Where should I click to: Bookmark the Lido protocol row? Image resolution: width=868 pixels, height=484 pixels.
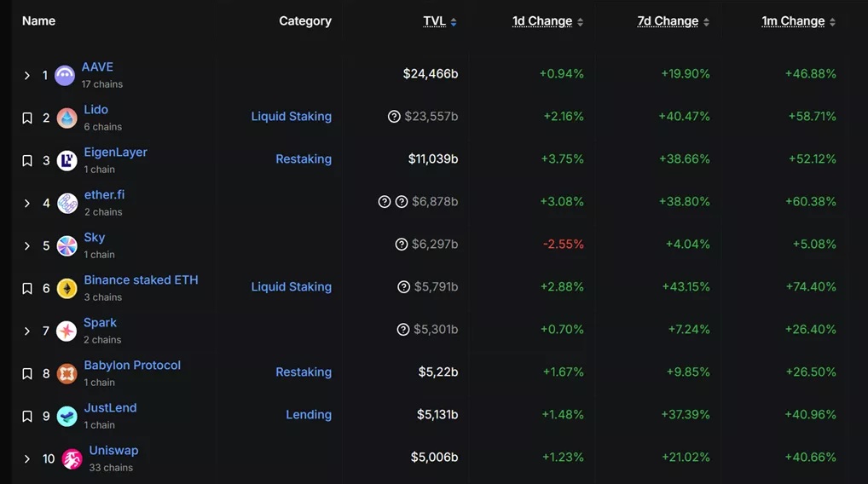(x=27, y=118)
